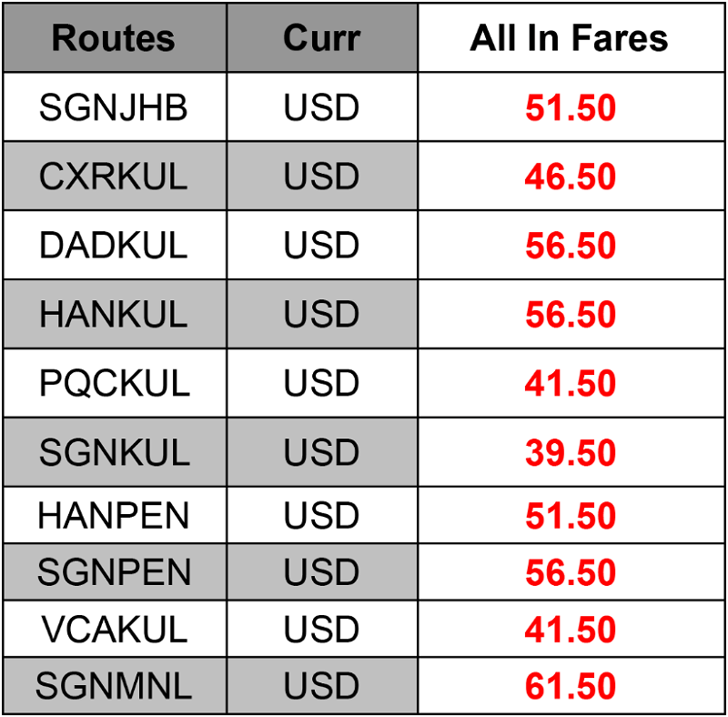Select the SGNJHB route cell
728x717 pixels.
114,108
